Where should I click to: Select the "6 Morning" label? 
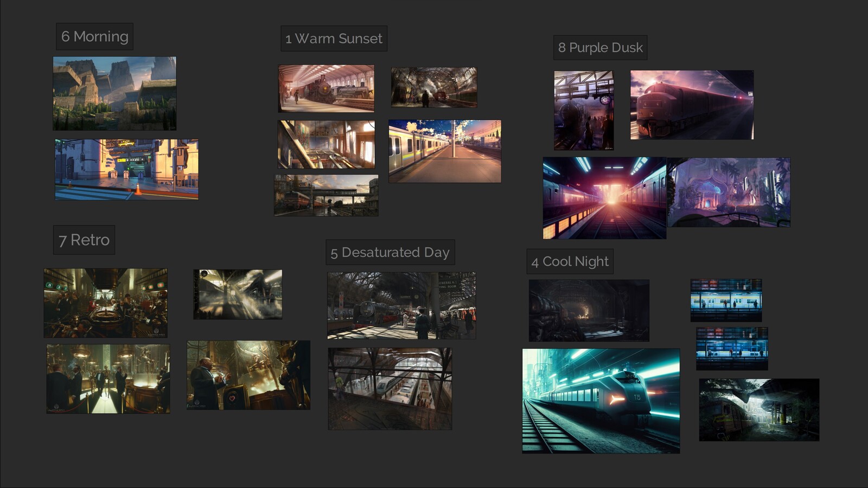tap(94, 36)
